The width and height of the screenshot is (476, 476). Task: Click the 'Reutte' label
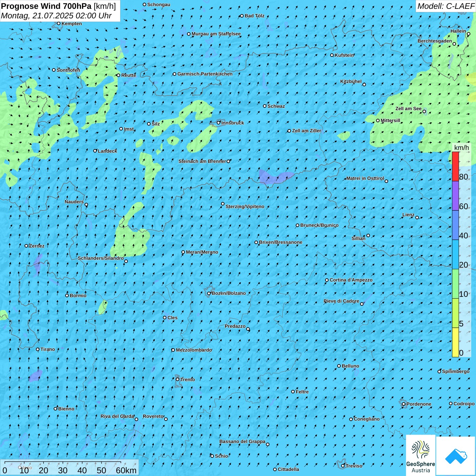(129, 75)
